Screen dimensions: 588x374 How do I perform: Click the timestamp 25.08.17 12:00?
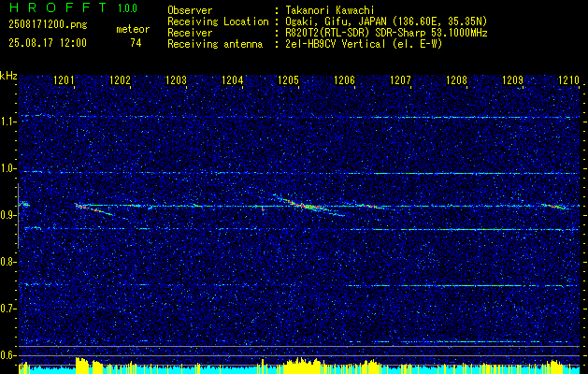coord(48,42)
